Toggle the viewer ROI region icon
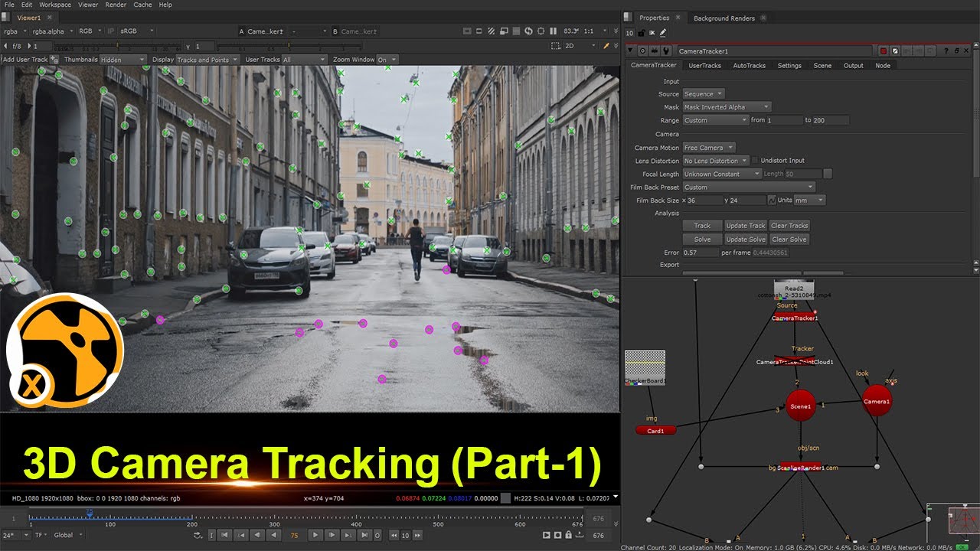The height and width of the screenshot is (551, 980). [541, 31]
